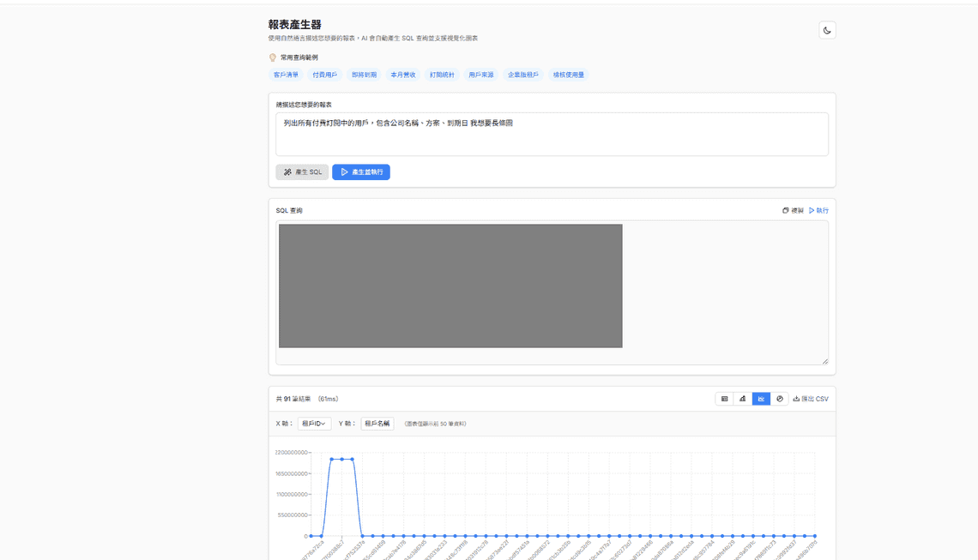Open the Y 軸 租戶名稱 dropdown
The height and width of the screenshot is (560, 978).
pos(377,424)
